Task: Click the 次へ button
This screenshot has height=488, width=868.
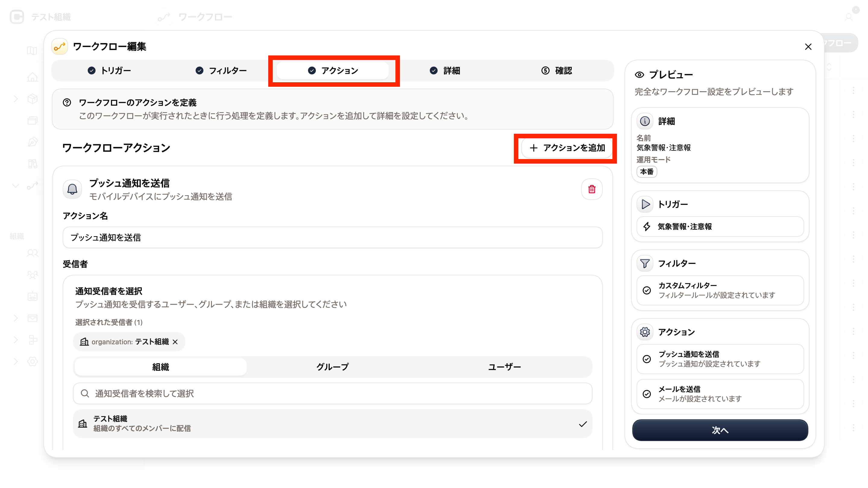Action: [x=720, y=430]
